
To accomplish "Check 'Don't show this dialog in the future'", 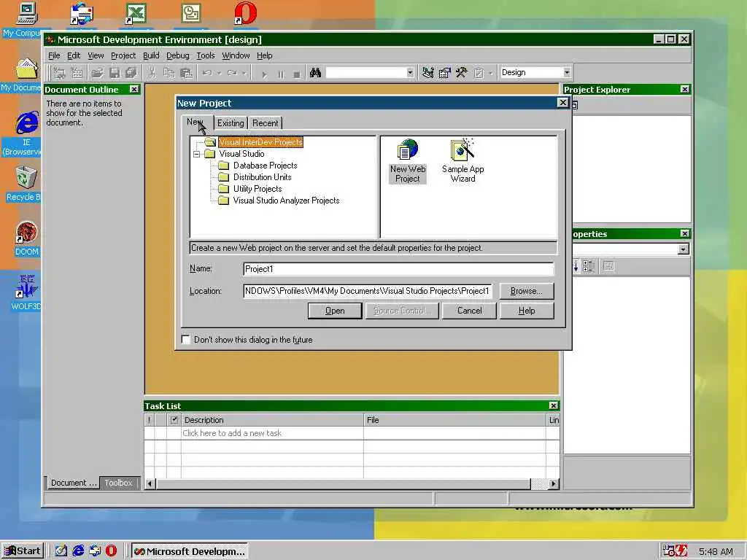I will click(186, 340).
